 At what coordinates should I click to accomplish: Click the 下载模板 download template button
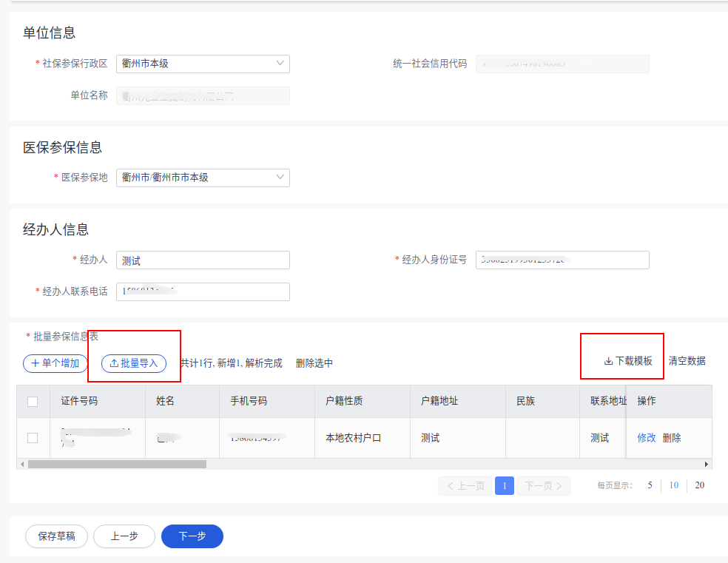click(628, 361)
